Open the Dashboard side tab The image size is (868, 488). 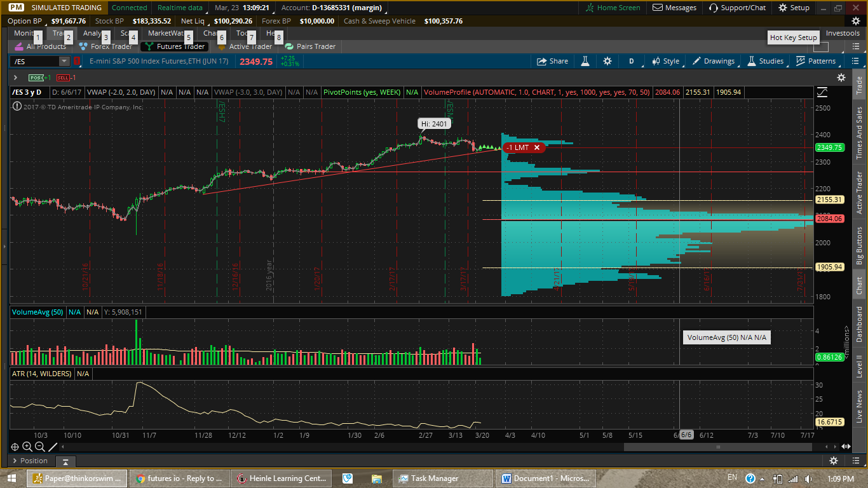pyautogui.click(x=860, y=324)
